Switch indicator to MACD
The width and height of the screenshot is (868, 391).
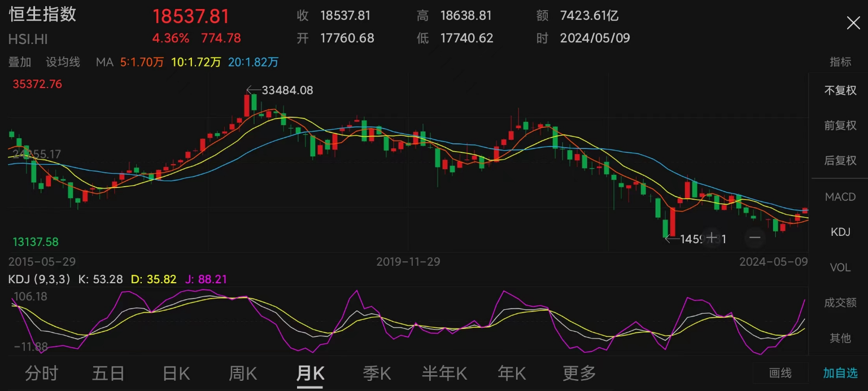point(840,197)
